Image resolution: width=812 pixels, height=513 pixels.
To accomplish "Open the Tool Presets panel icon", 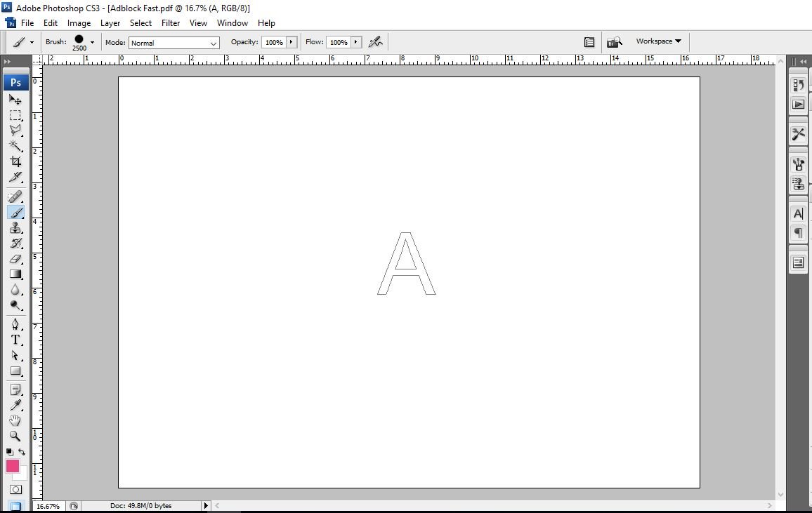I will (798, 134).
